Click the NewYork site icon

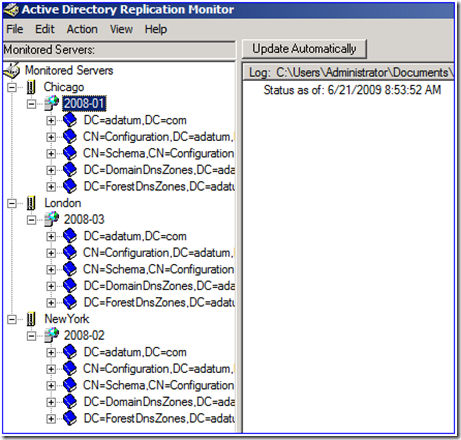point(31,319)
